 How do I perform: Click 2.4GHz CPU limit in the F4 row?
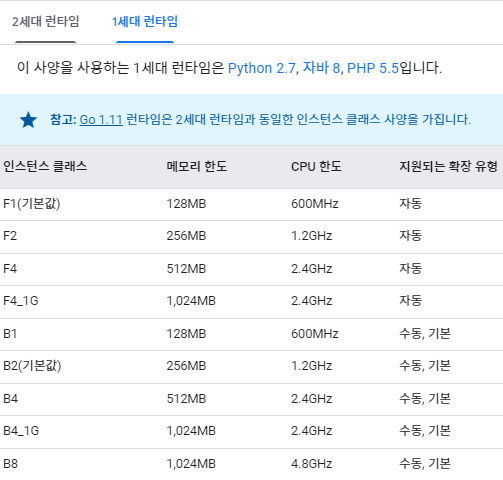tap(312, 269)
